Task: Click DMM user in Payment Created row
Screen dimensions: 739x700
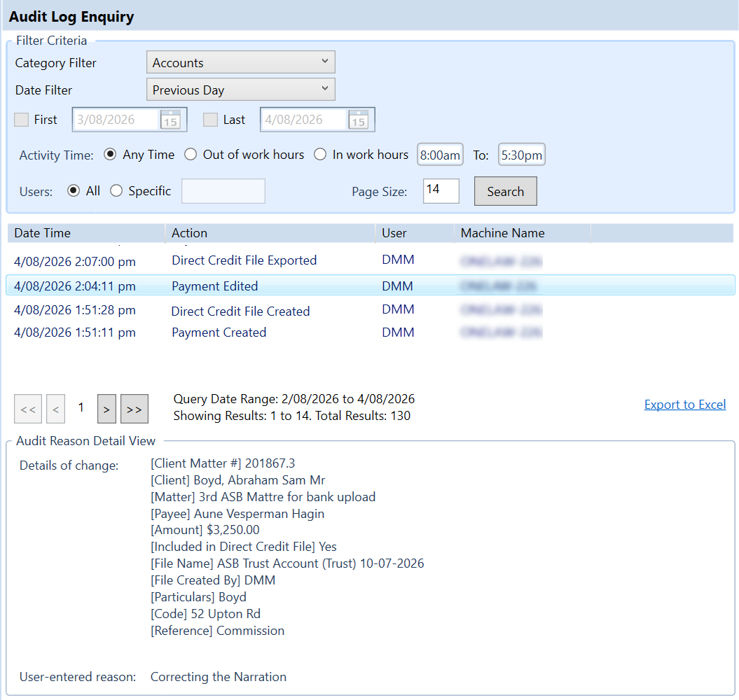Action: coord(398,332)
